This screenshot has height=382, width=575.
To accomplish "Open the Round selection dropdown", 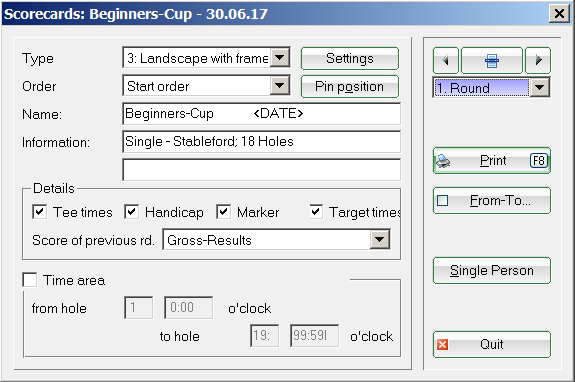I will pyautogui.click(x=539, y=88).
